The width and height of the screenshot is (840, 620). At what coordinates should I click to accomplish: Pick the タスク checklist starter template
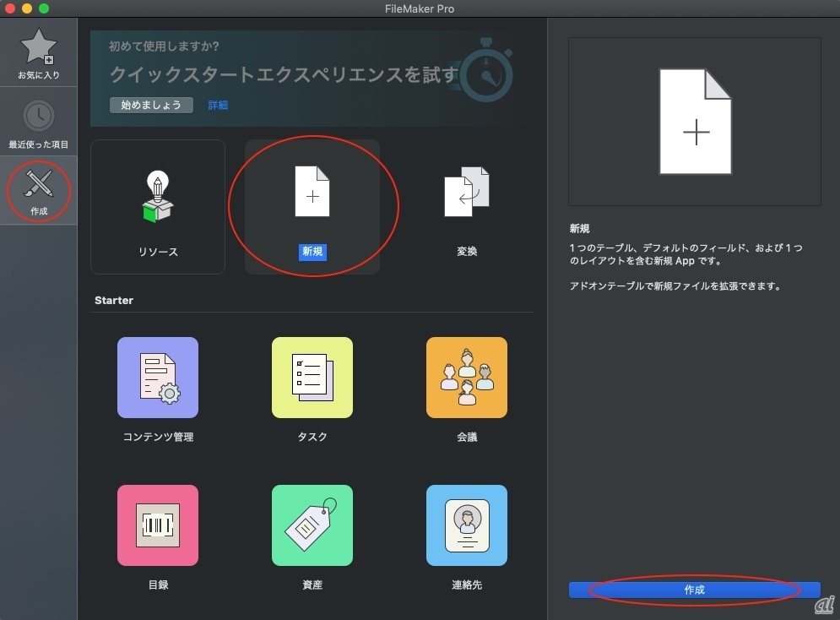pyautogui.click(x=312, y=378)
